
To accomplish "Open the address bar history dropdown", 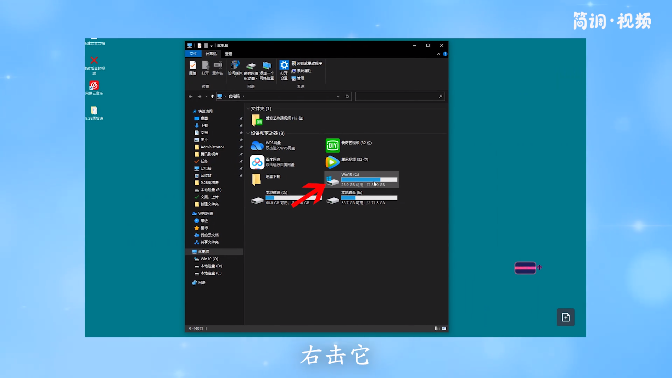I will click(x=338, y=96).
